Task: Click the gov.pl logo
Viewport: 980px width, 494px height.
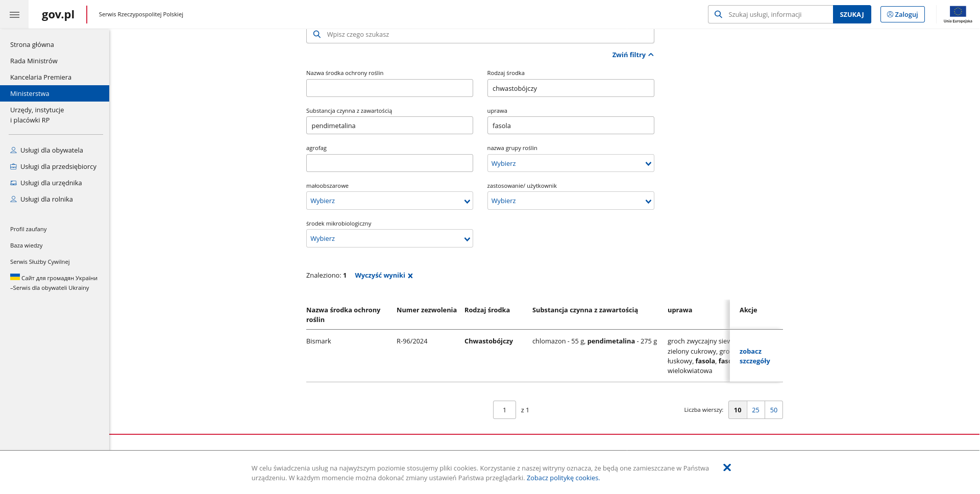Action: point(58,15)
